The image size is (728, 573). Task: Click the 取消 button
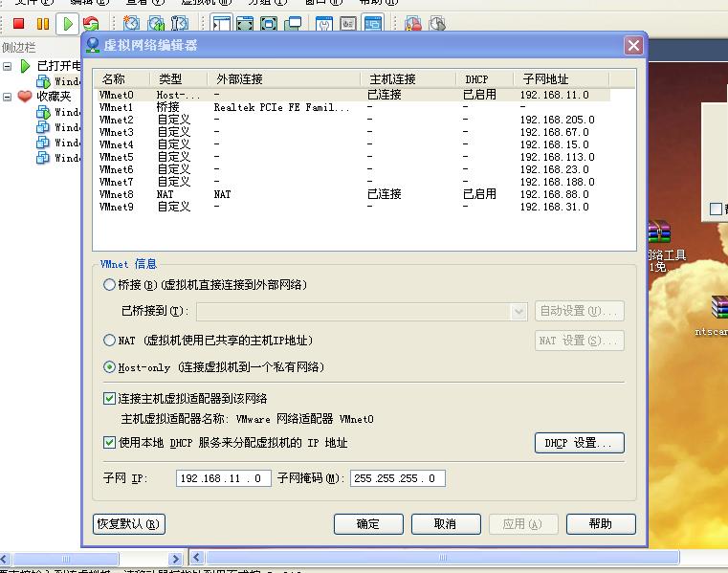(x=446, y=524)
